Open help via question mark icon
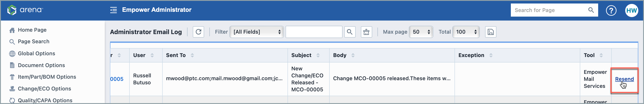This screenshot has height=104, width=644. 611,10
